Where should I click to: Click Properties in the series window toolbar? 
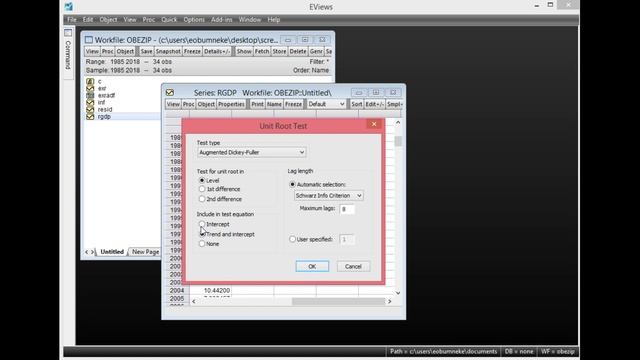click(x=231, y=104)
